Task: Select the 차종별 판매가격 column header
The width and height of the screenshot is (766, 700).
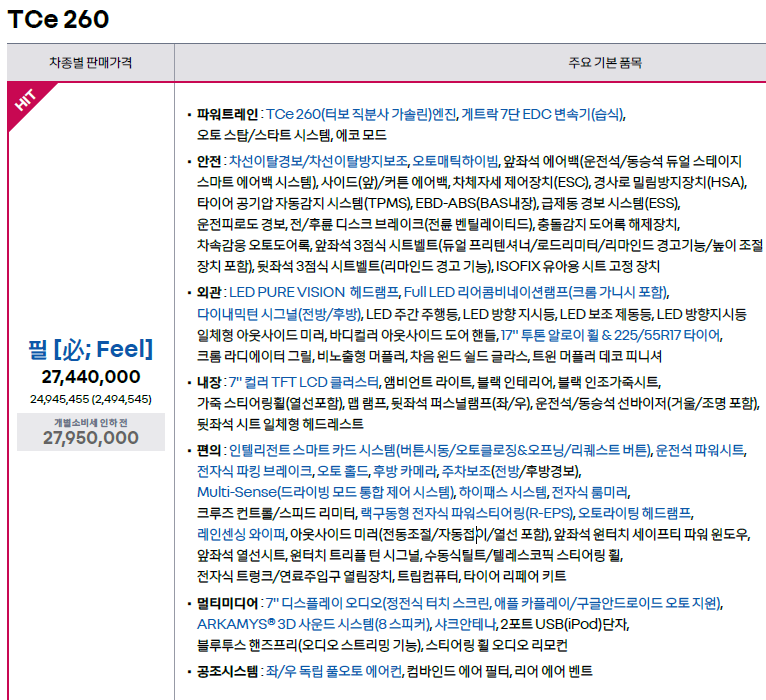Action: pyautogui.click(x=90, y=63)
